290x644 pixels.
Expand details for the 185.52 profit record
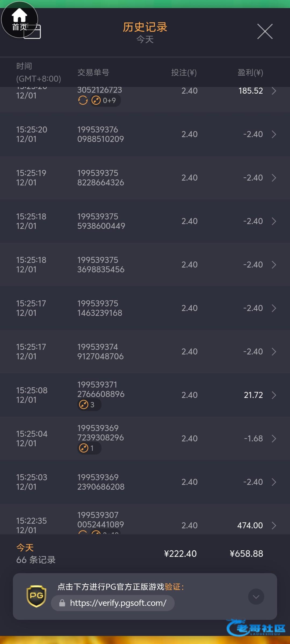coord(274,91)
